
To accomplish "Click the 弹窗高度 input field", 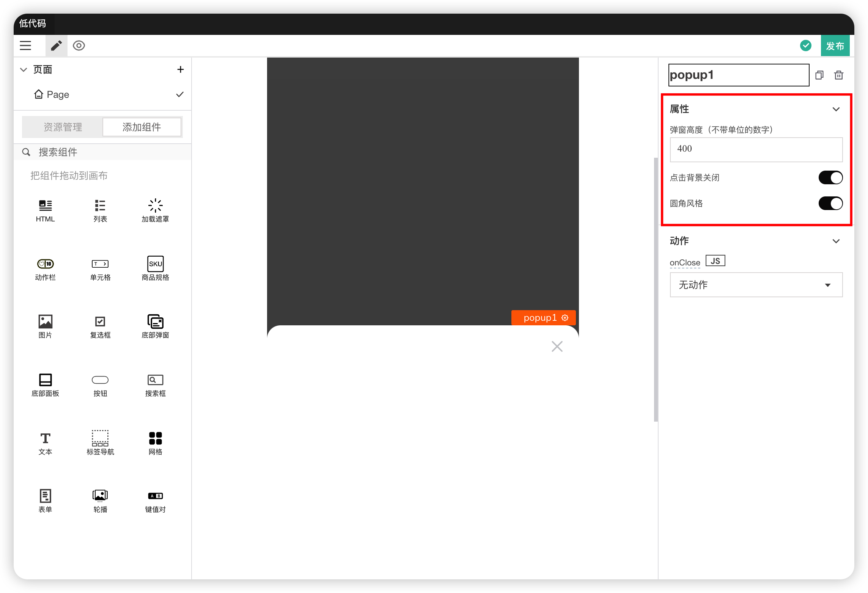I will click(x=756, y=149).
